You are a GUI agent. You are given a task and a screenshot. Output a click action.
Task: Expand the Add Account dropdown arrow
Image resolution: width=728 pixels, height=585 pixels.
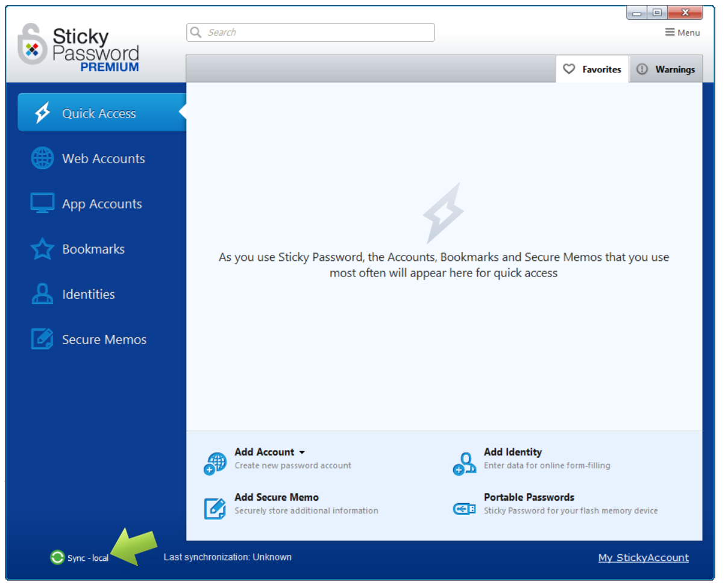tap(302, 452)
